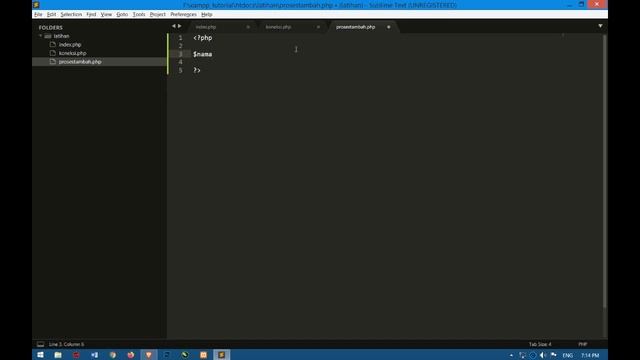This screenshot has height=360, width=640.
Task: Click the volume speaker tray icon
Action: [543, 356]
